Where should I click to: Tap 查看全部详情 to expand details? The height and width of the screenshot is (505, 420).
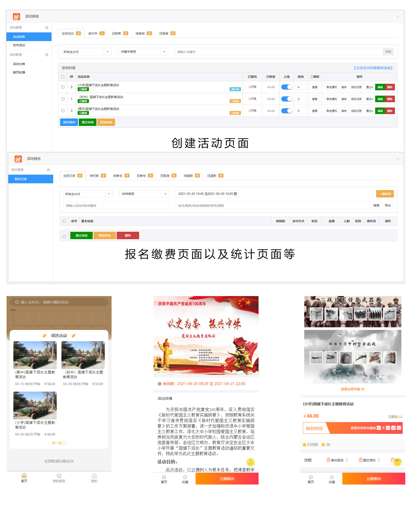point(353,389)
